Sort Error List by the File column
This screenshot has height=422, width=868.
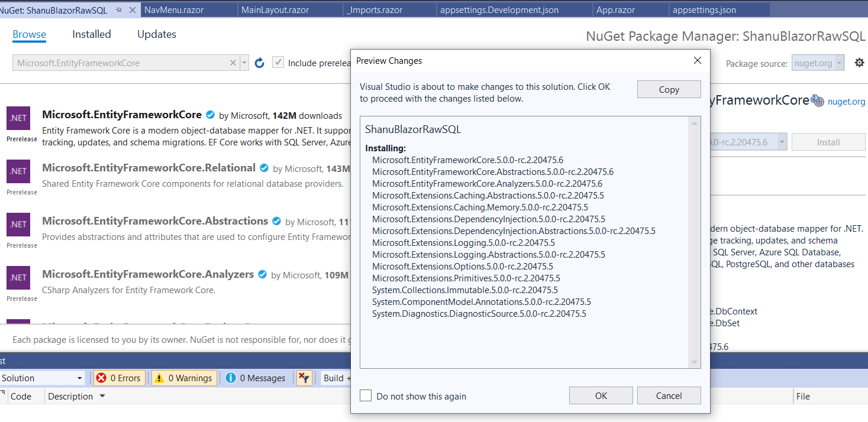coord(803,396)
